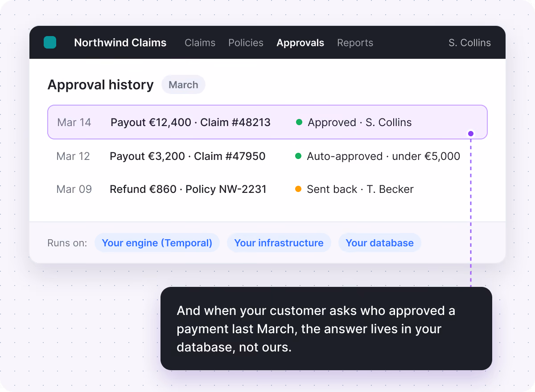Click the Your engine (Temporal) chip
The height and width of the screenshot is (392, 535).
click(157, 243)
